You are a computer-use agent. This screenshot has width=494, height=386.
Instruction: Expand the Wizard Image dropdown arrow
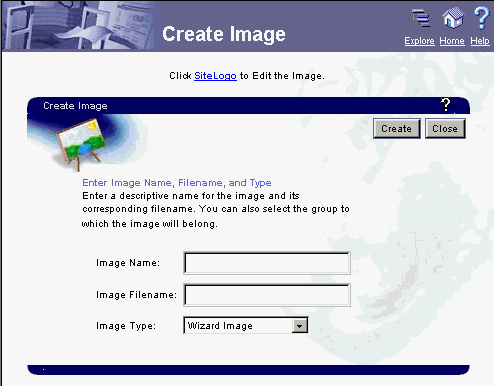tap(299, 326)
